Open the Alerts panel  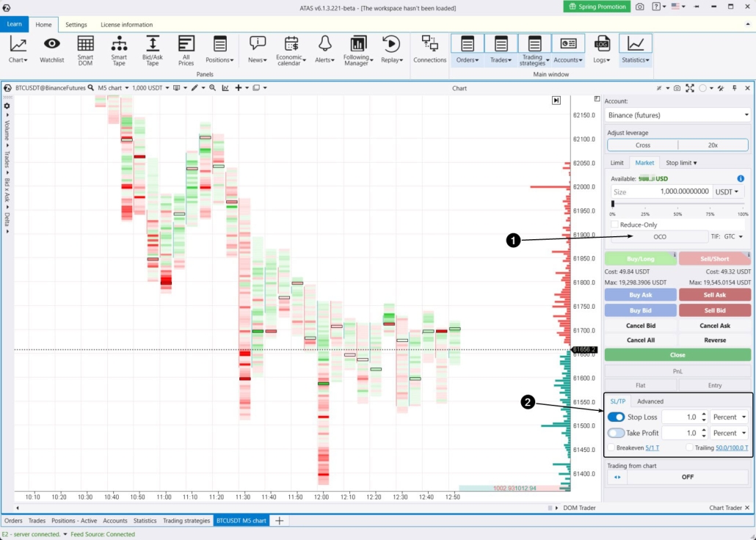tap(323, 49)
